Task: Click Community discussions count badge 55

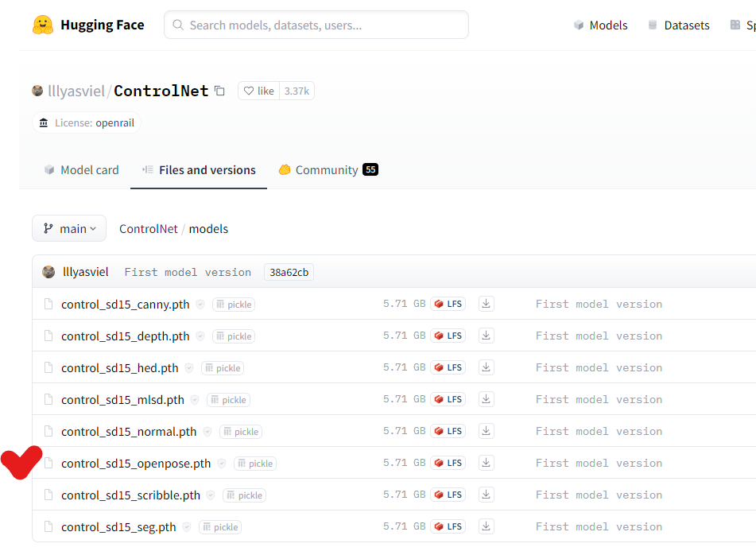Action: coord(370,170)
